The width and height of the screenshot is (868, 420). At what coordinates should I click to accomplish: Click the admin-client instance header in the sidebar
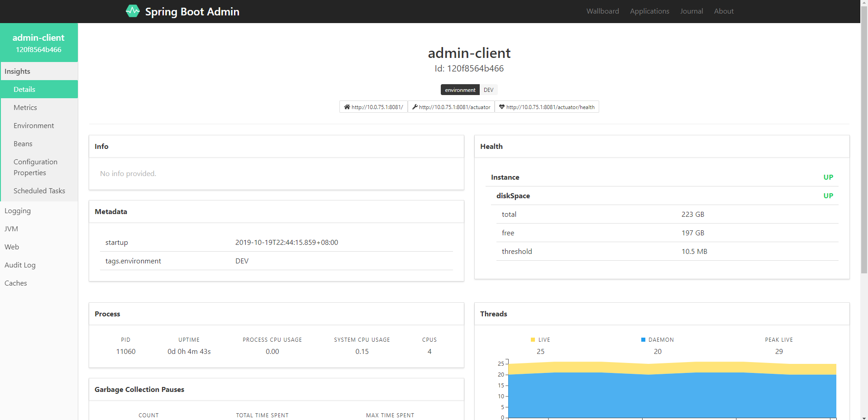pos(39,43)
